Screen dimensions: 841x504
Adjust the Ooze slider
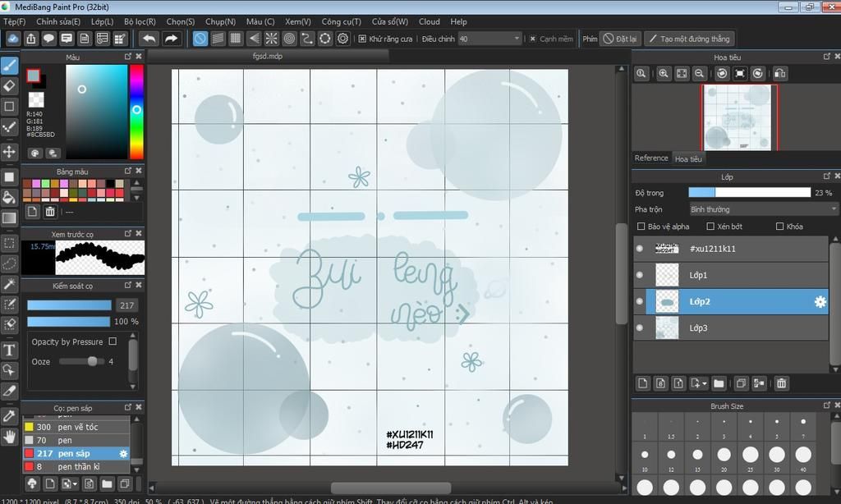coord(82,361)
